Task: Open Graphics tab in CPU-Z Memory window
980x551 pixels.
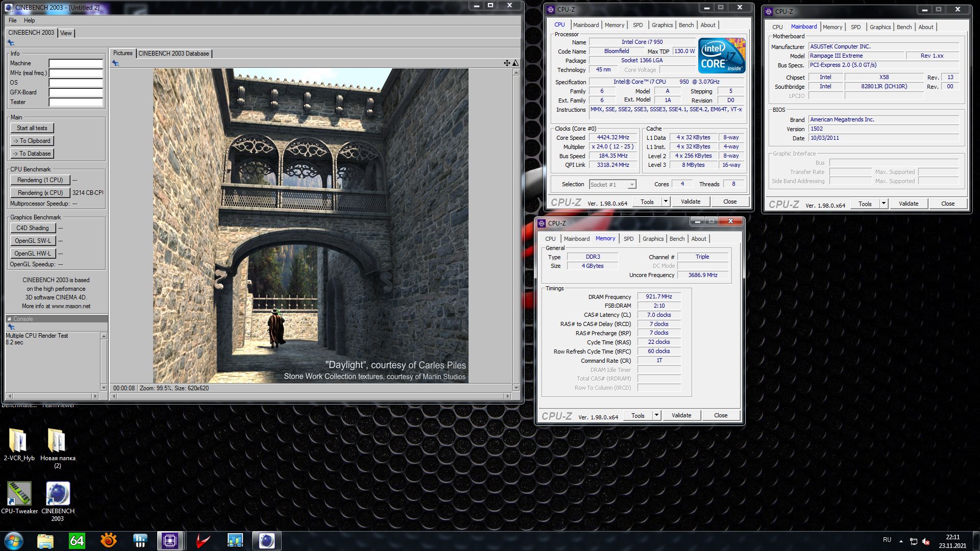Action: [x=653, y=239]
